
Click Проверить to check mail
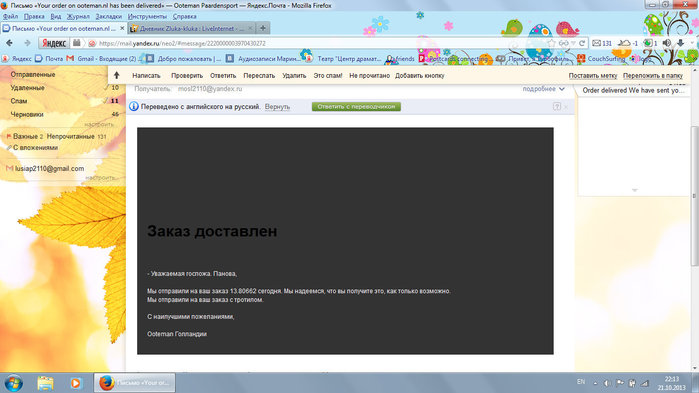tap(187, 76)
